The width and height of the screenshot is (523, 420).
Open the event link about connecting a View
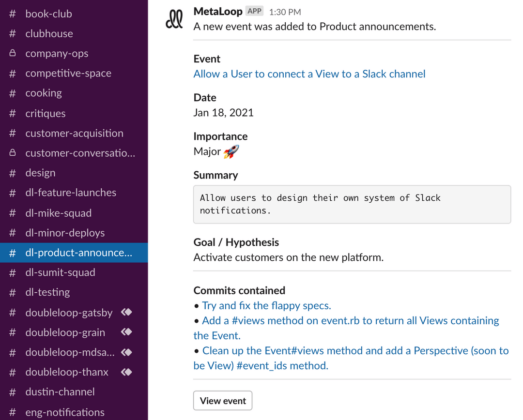click(309, 74)
